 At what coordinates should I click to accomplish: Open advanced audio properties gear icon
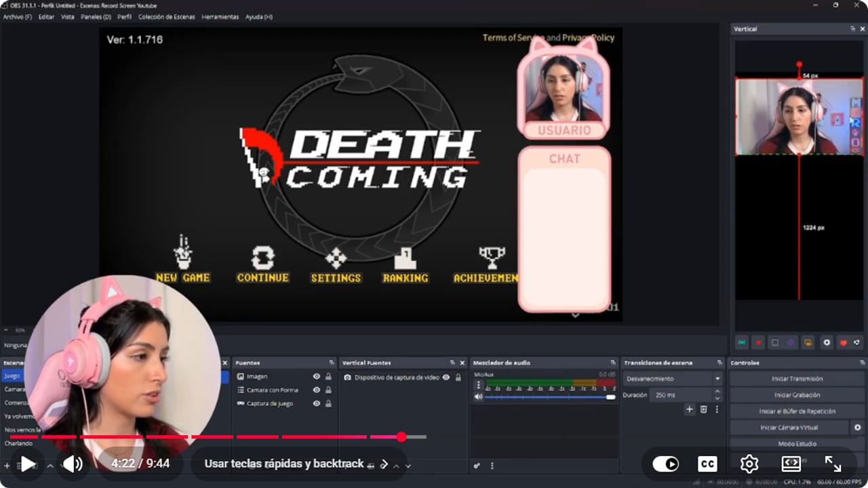477,466
